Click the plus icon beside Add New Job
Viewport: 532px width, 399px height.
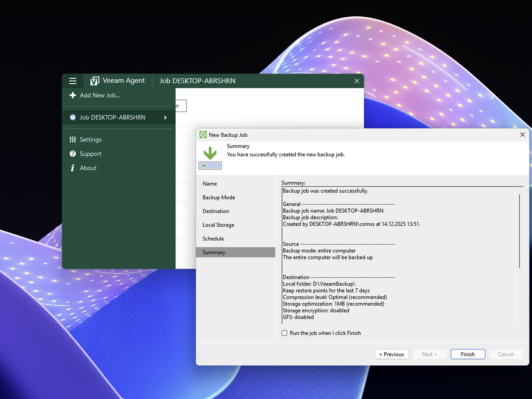(x=73, y=95)
